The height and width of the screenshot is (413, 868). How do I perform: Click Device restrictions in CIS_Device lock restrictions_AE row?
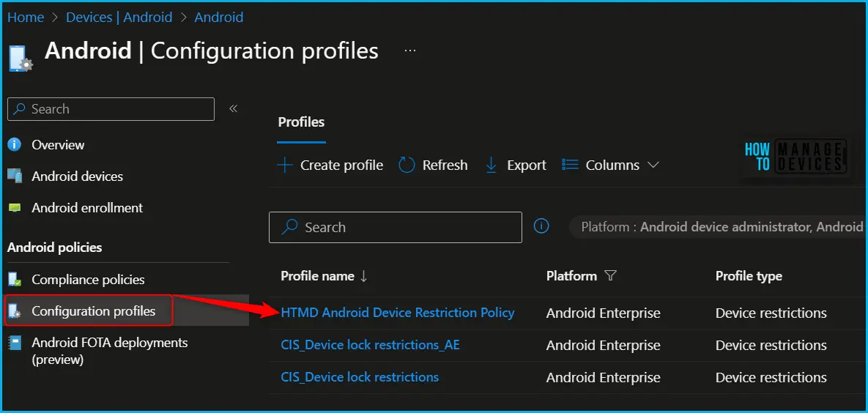(771, 346)
